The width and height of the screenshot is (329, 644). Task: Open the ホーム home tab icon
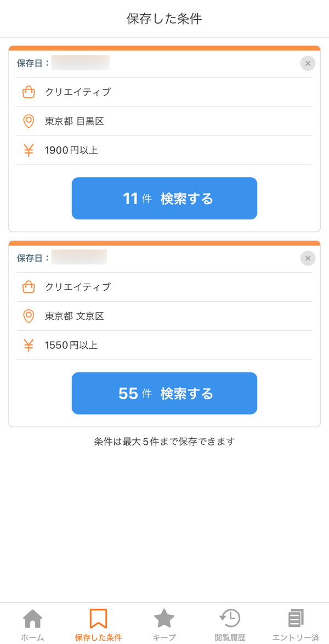tap(32, 619)
